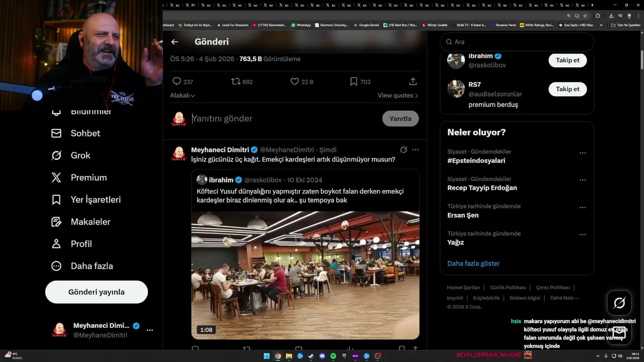Click the Ara search box

pos(517,42)
